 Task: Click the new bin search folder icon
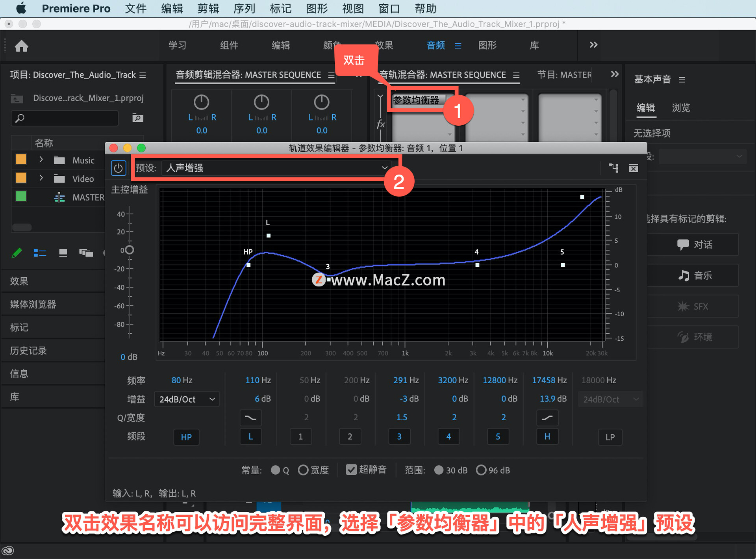pyautogui.click(x=137, y=118)
